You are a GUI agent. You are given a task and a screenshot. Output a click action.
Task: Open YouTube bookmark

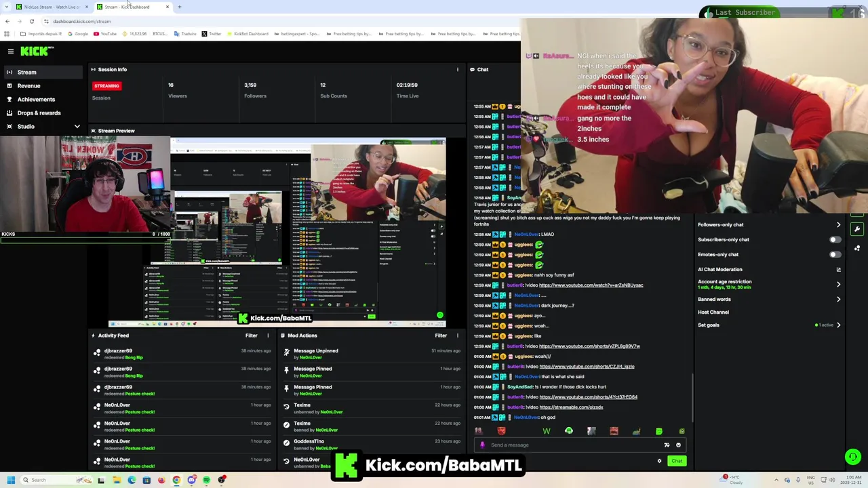pyautogui.click(x=104, y=34)
